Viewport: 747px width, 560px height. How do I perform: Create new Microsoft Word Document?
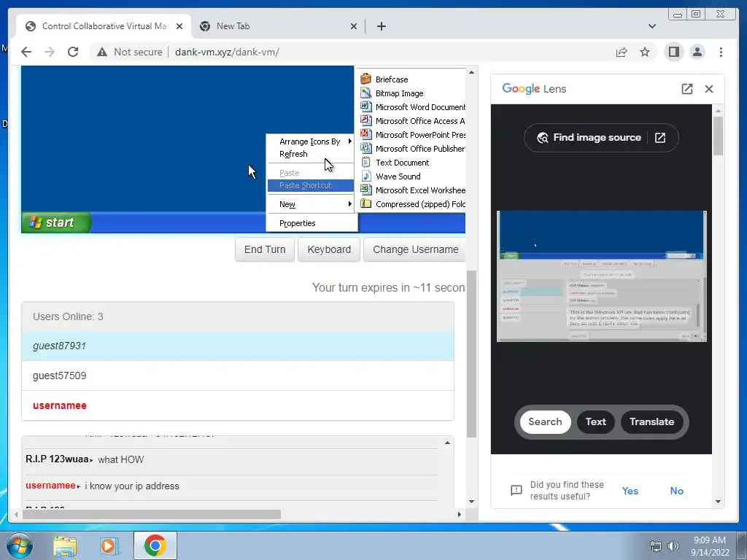pos(411,107)
